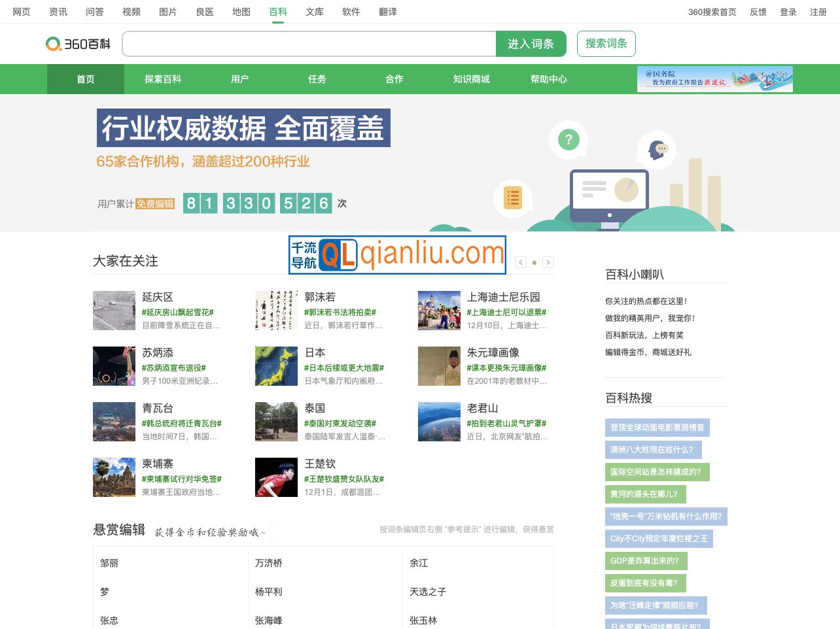The height and width of the screenshot is (629, 840).
Task: Select the 良医 tab in top navigation
Action: pyautogui.click(x=204, y=11)
